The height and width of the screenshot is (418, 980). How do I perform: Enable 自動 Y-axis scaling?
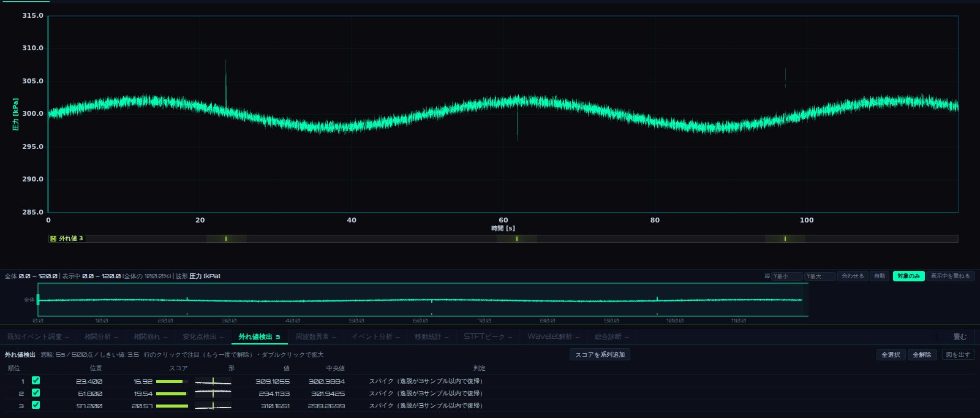click(x=880, y=276)
